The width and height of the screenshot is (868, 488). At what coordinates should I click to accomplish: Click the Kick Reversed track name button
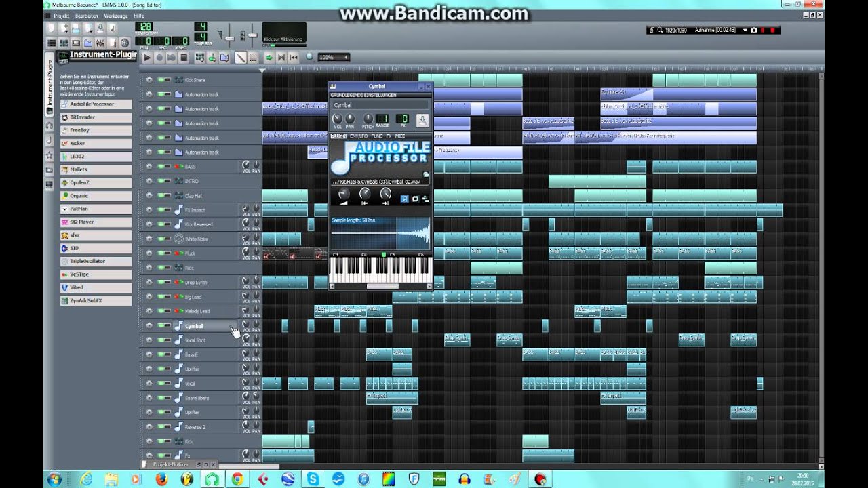point(205,224)
